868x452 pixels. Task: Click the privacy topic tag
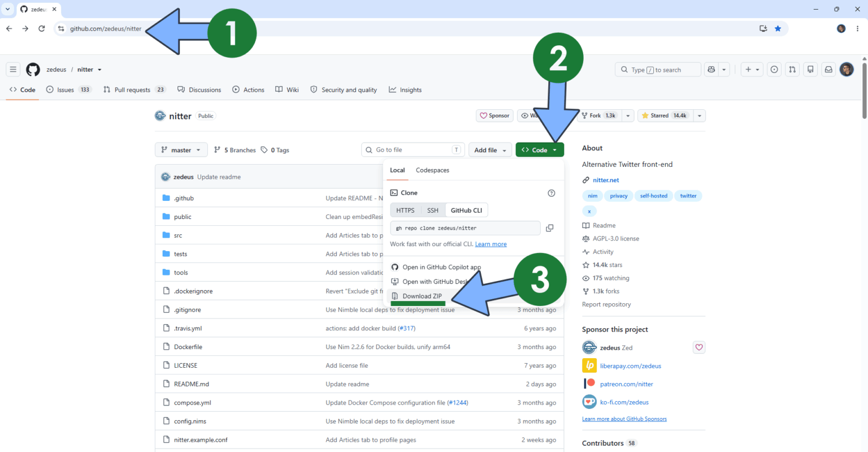[x=619, y=196]
